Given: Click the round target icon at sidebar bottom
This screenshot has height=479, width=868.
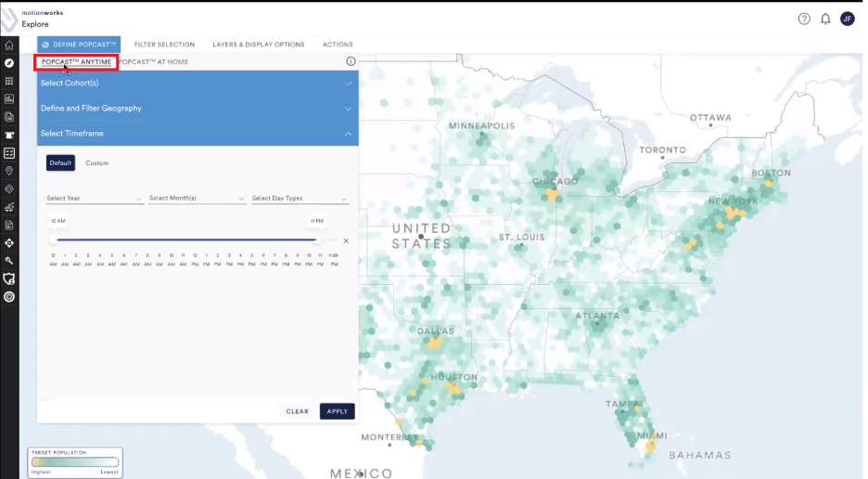Looking at the screenshot, I should pyautogui.click(x=9, y=297).
